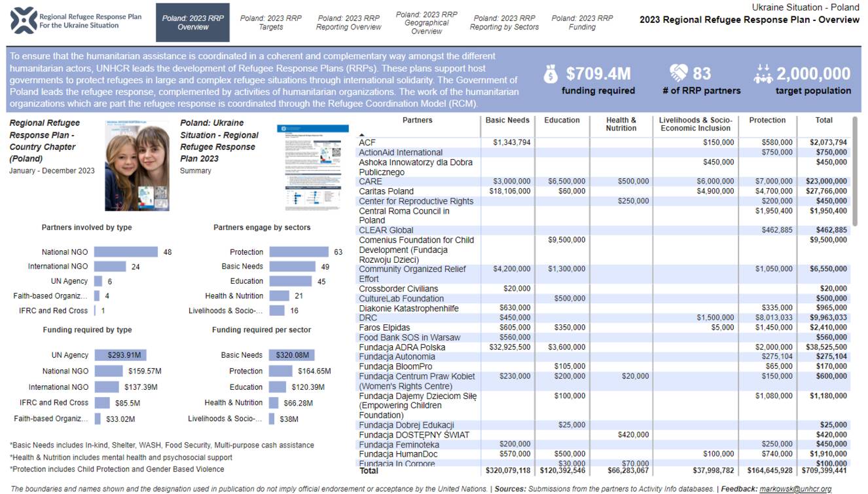
Task: Click the Food Bank SOS in Warsaw row
Action: (409, 337)
